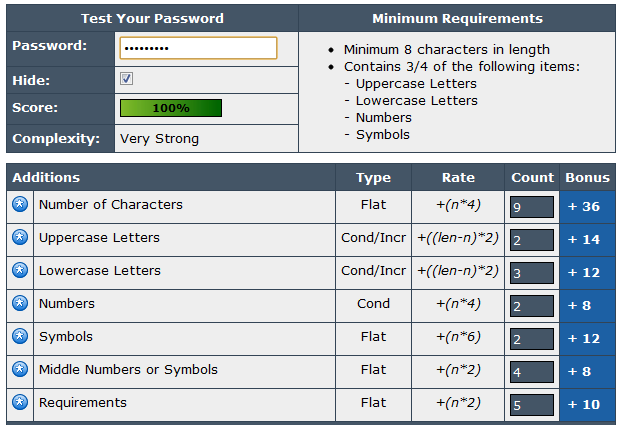Uncheck the Hide password checkbox
Image resolution: width=617 pixels, height=425 pixels.
(126, 78)
